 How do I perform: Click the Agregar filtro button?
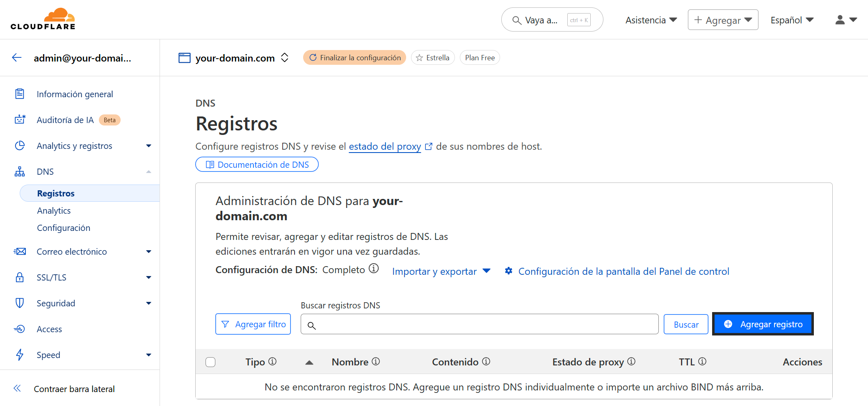[253, 324]
